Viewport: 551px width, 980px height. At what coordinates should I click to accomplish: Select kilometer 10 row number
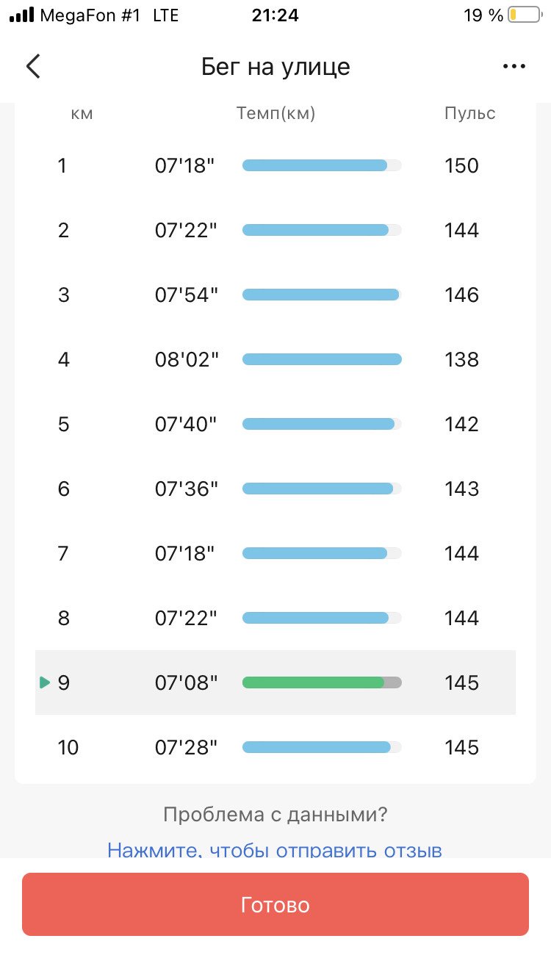coord(68,747)
